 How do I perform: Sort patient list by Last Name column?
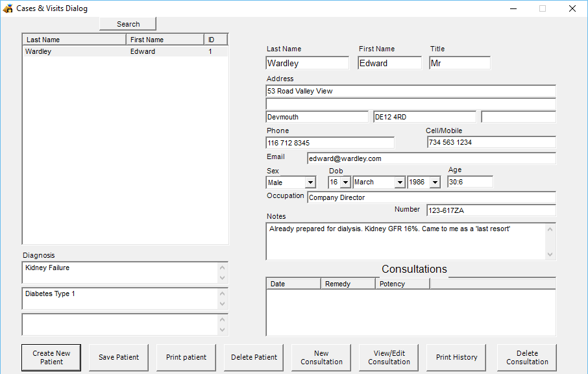(75, 40)
